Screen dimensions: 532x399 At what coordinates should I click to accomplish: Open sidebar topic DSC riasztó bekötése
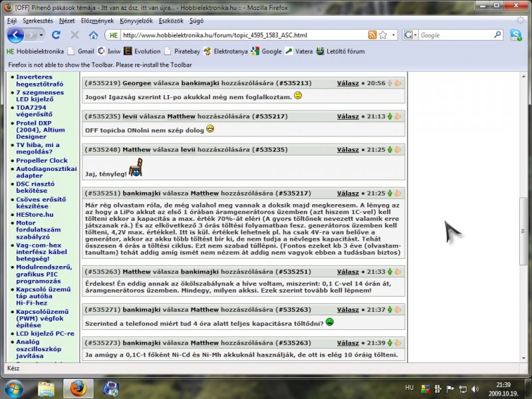click(35, 188)
